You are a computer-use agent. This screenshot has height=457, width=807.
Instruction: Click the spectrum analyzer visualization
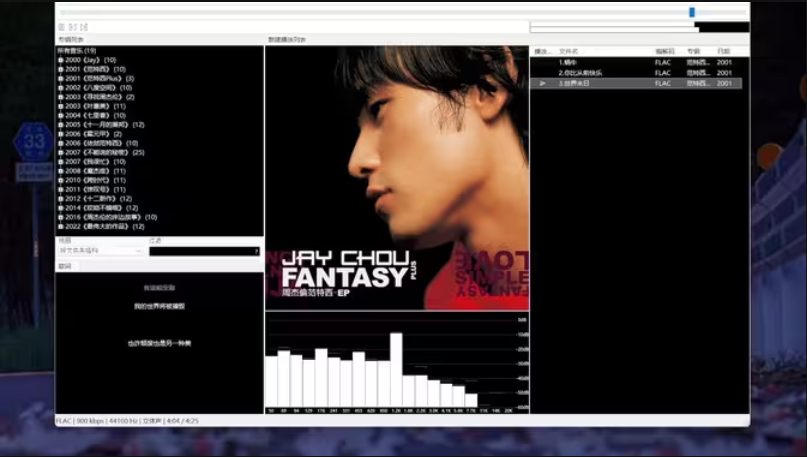point(397,362)
